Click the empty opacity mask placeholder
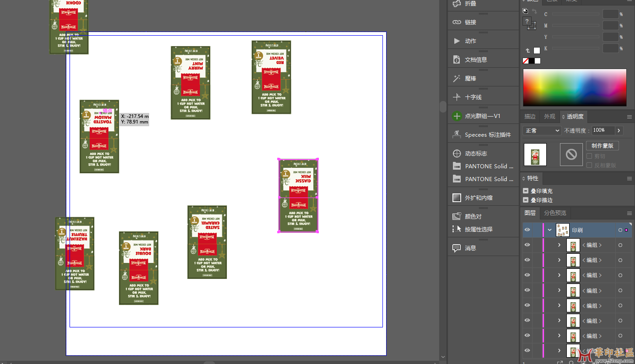 tap(571, 155)
